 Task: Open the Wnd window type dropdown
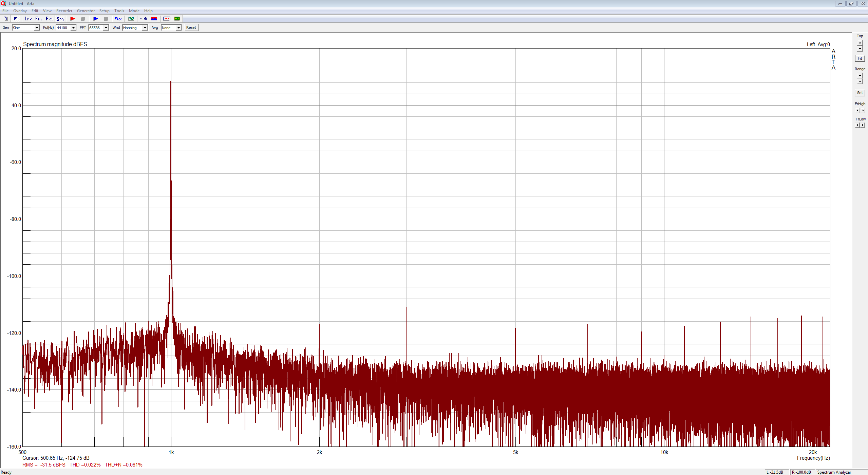coord(135,28)
